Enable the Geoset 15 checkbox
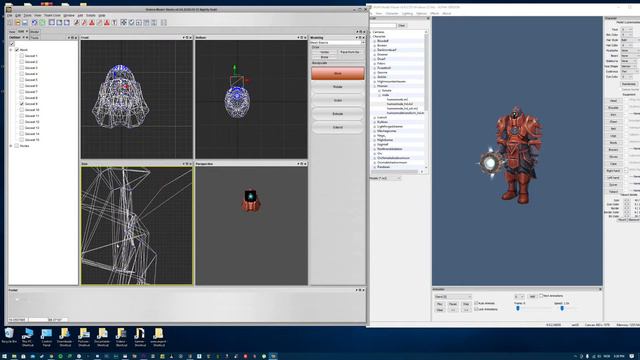This screenshot has height=360, width=640. (x=22, y=140)
